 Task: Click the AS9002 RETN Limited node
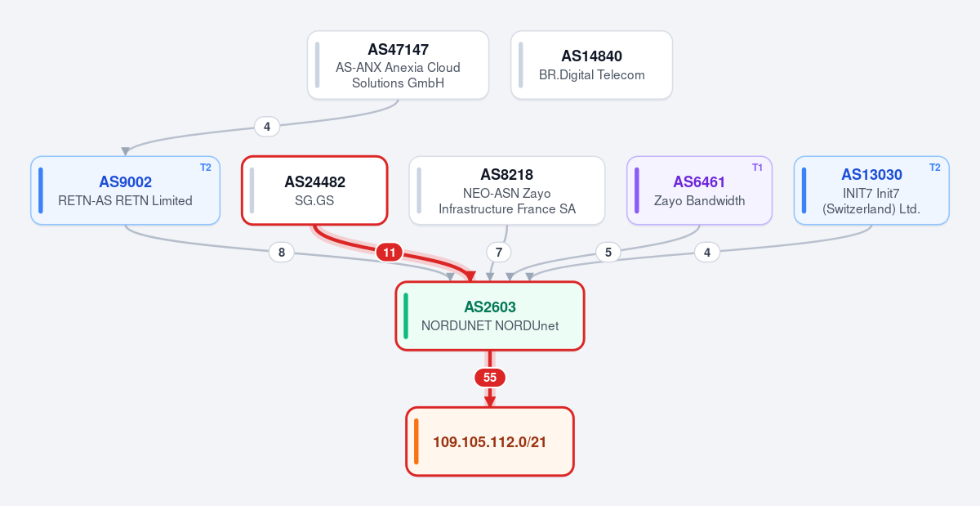click(x=125, y=190)
